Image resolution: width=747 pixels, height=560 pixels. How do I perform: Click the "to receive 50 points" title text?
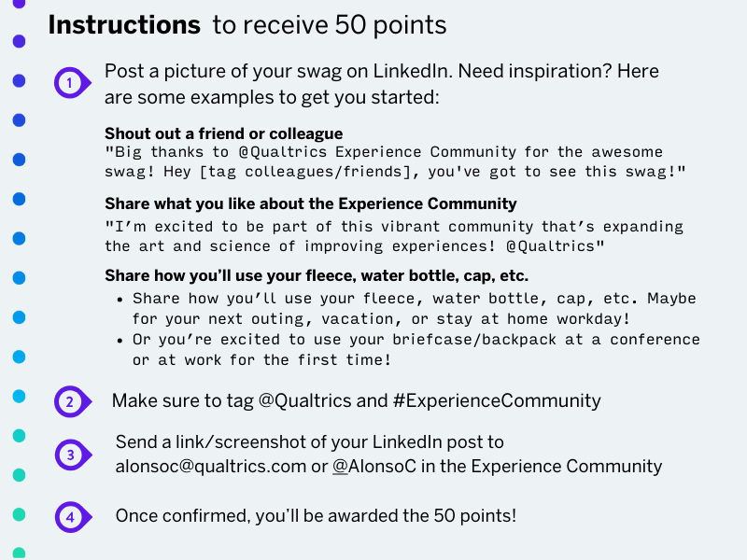coord(330,25)
